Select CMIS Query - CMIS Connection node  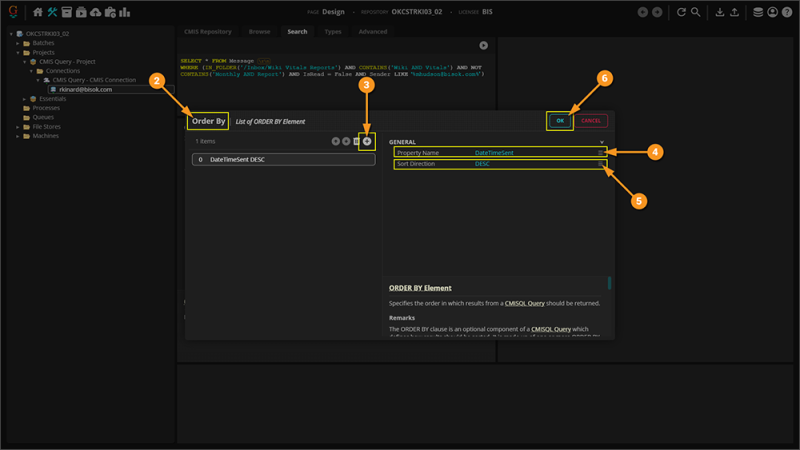(94, 80)
